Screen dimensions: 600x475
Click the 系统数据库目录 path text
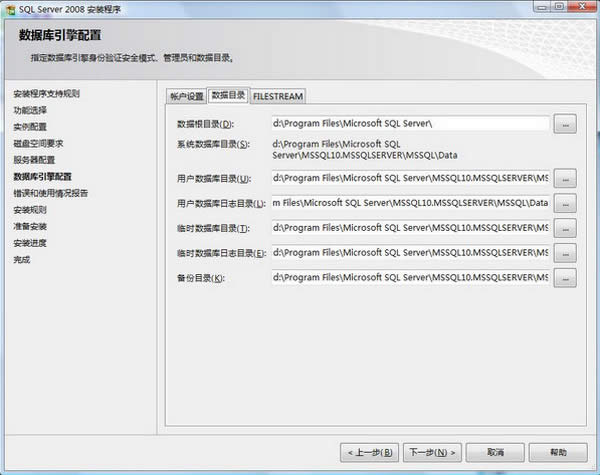click(x=365, y=150)
